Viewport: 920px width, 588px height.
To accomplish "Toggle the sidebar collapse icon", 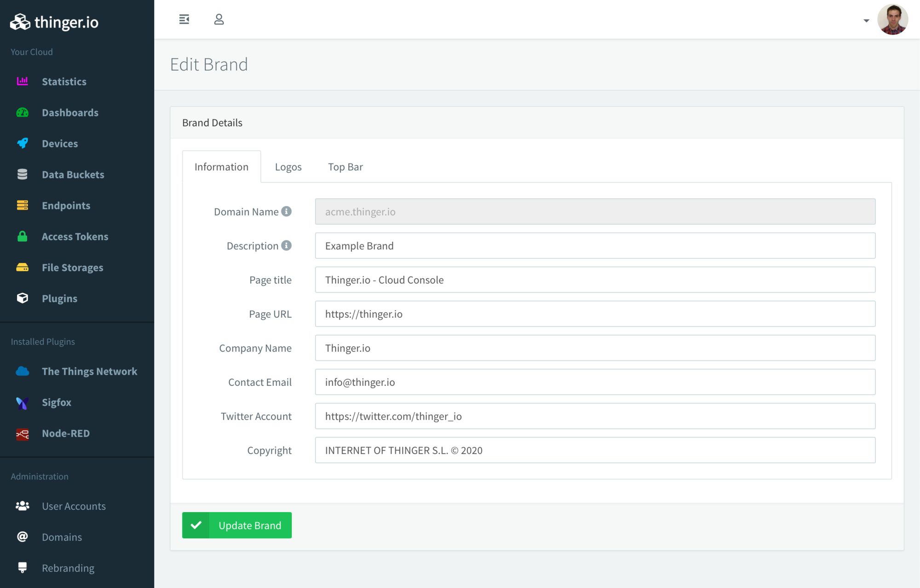I will click(x=184, y=19).
